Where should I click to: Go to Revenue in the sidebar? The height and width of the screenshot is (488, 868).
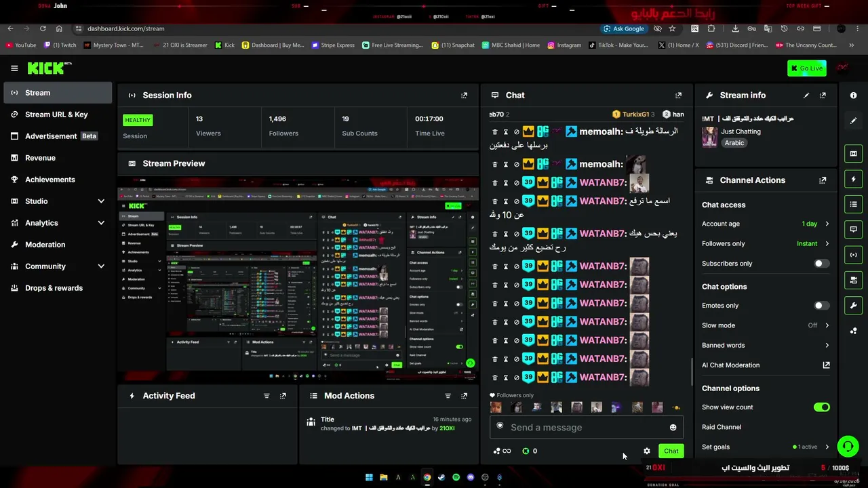[x=57, y=158]
